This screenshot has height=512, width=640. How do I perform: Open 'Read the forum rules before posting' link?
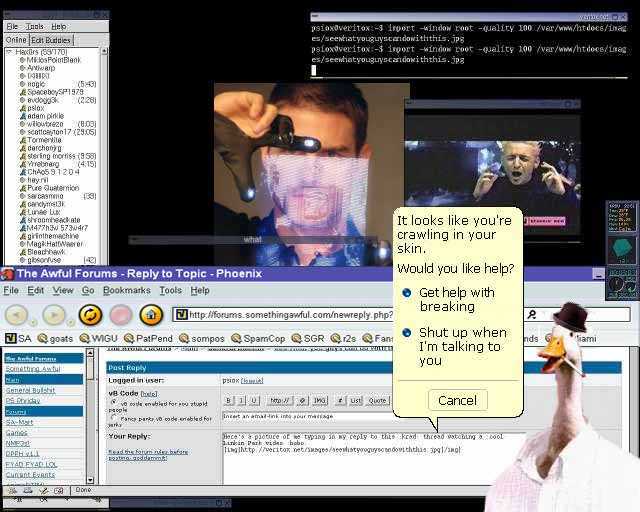[148, 455]
